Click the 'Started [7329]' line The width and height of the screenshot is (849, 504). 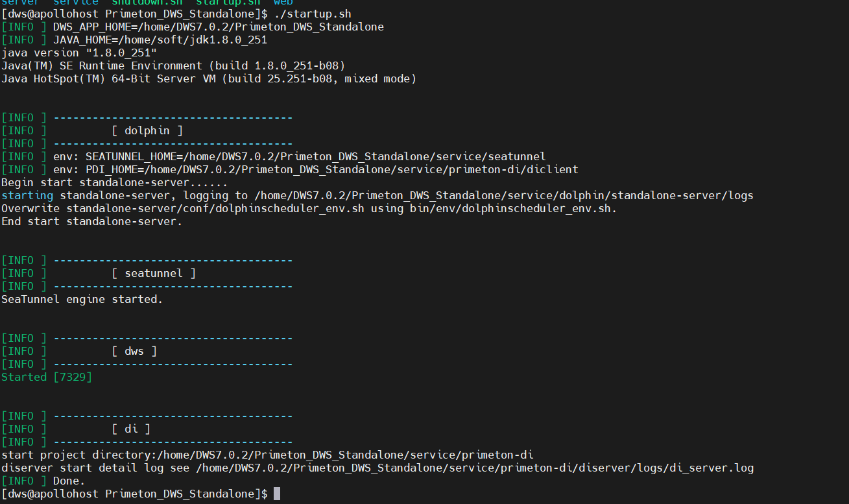coord(47,377)
